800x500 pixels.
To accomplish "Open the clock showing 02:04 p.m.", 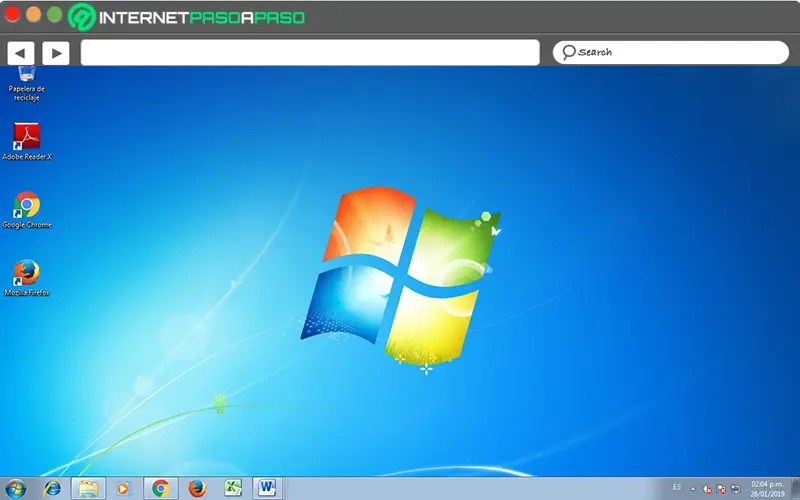I will click(767, 489).
